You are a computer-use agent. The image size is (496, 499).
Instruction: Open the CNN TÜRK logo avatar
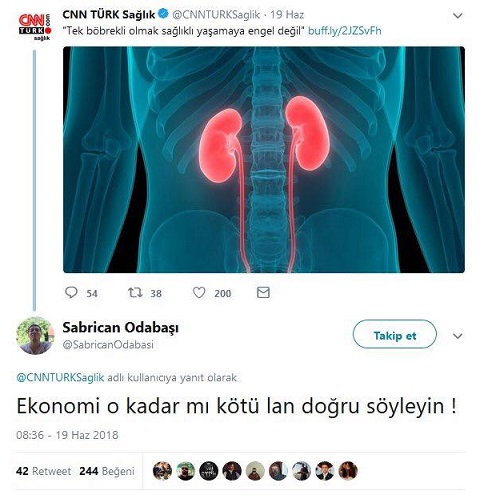(x=35, y=27)
